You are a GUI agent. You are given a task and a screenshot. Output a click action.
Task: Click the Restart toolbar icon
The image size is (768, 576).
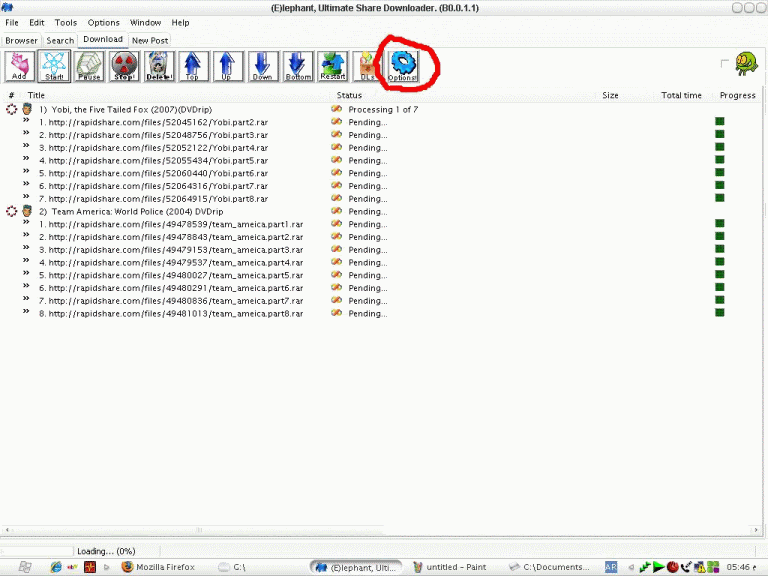[333, 66]
